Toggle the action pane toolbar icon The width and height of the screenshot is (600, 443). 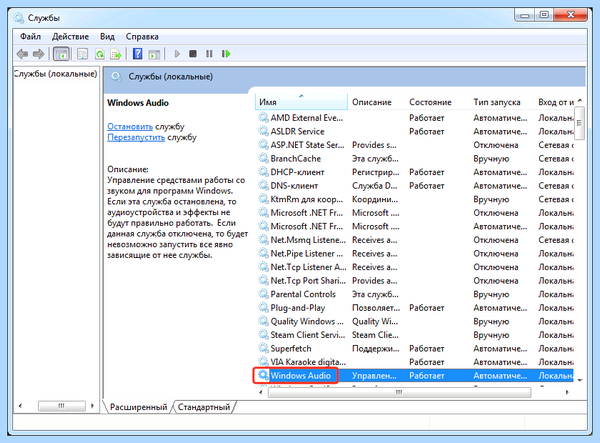point(154,54)
